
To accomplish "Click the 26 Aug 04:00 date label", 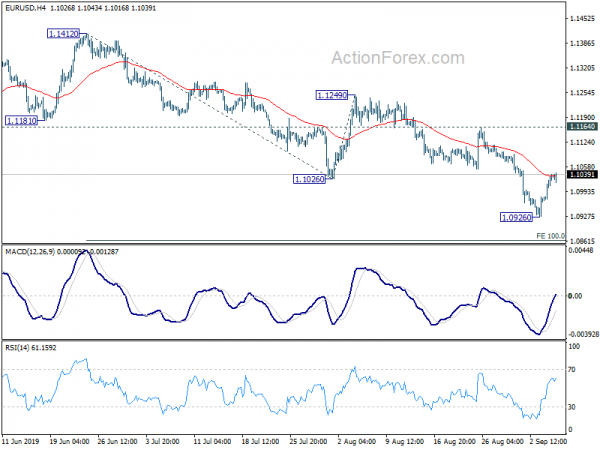I will tap(501, 441).
